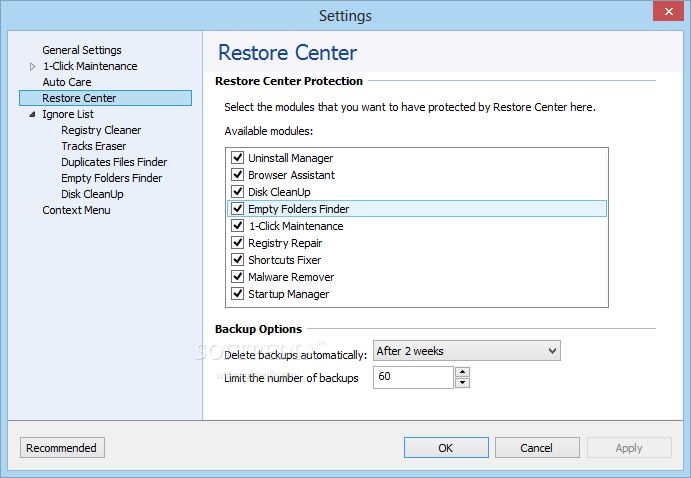This screenshot has width=691, height=478.
Task: Select the Malware Remover list row text
Action: (x=291, y=277)
